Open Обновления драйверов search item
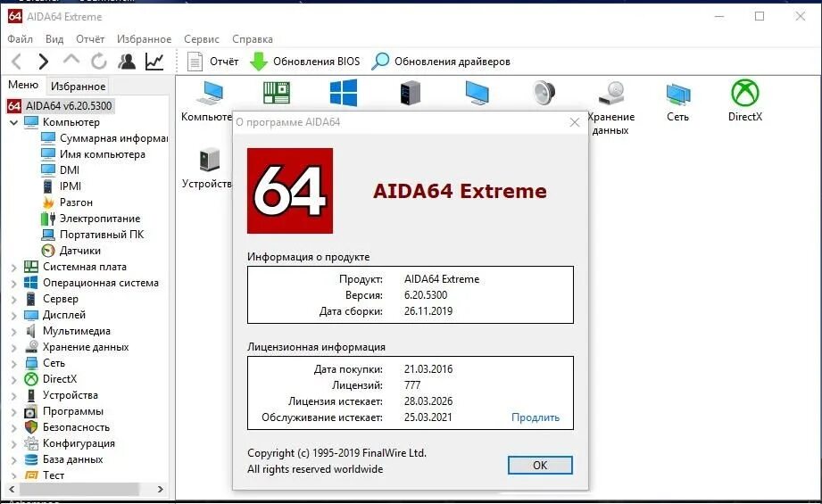The width and height of the screenshot is (822, 504). tap(440, 62)
